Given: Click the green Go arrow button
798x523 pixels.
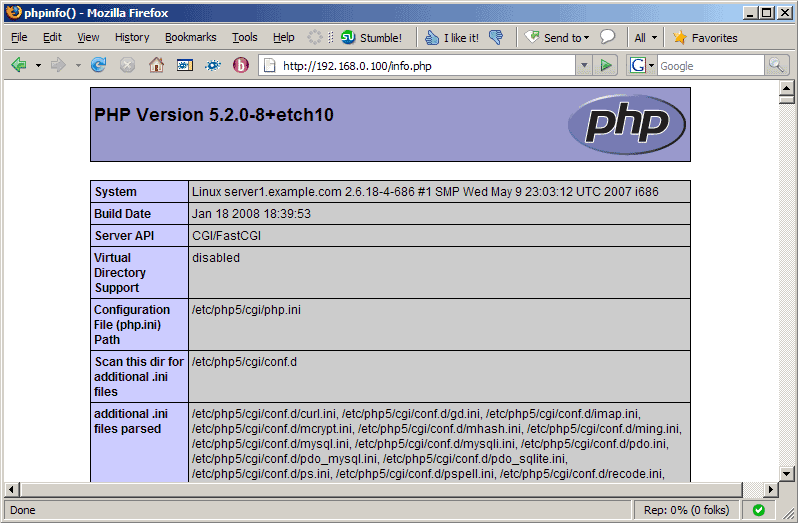Looking at the screenshot, I should [606, 65].
